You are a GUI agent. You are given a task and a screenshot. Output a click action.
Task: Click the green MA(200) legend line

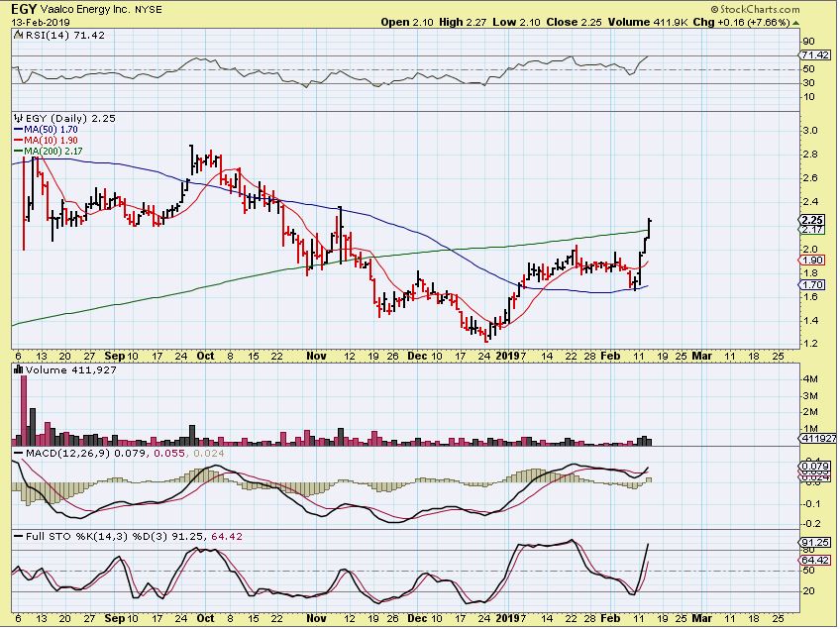click(18, 152)
